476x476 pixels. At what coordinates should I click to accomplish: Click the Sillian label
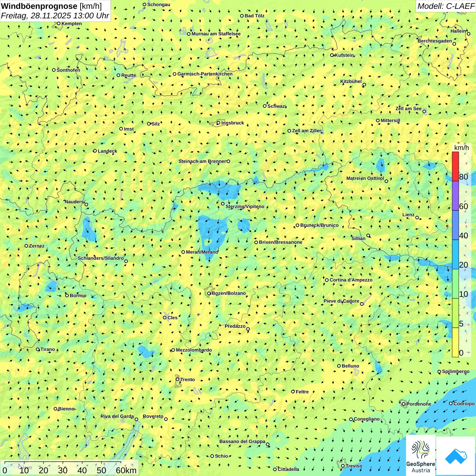pyautogui.click(x=358, y=238)
